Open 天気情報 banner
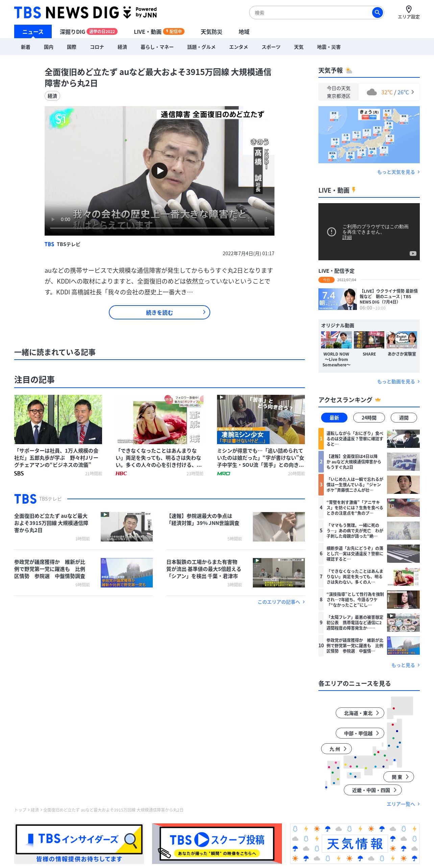The height and width of the screenshot is (868, 434). tap(355, 844)
